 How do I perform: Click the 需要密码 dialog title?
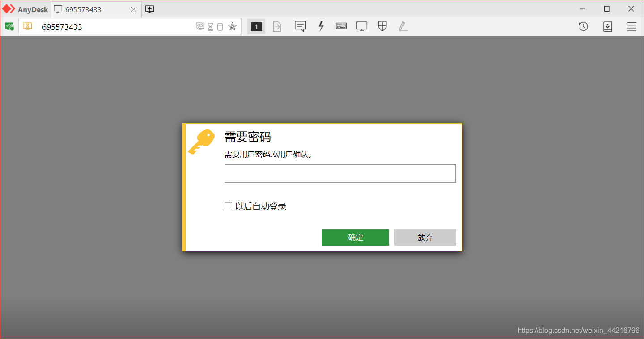[247, 137]
